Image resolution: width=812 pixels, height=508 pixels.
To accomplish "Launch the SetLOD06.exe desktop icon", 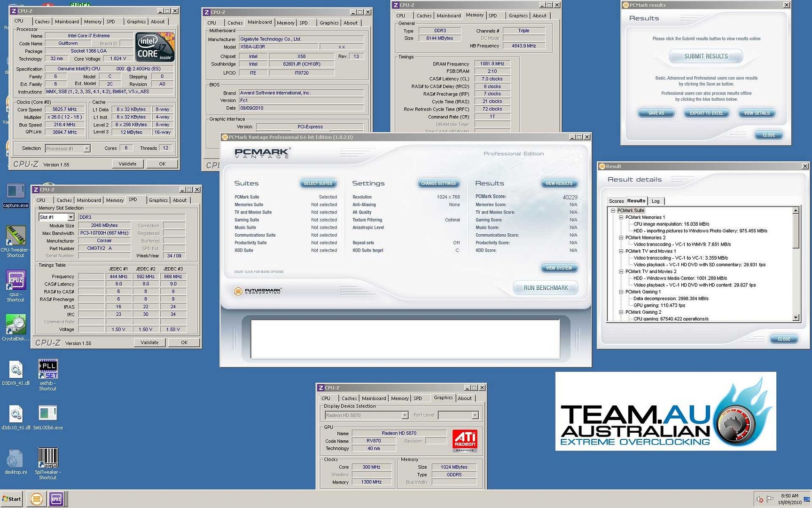I will pyautogui.click(x=47, y=413).
